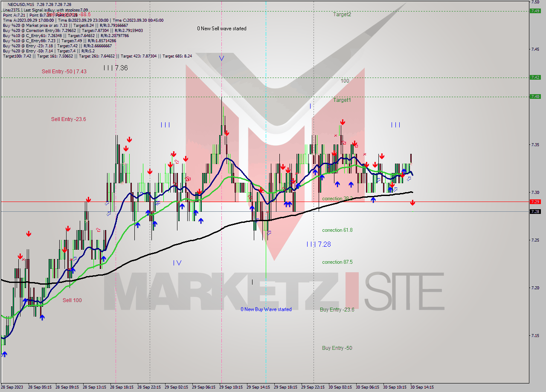Click the 'Sell Entry -50 | 7.43' label
Viewport: 546px width, 392px height.
64,72
